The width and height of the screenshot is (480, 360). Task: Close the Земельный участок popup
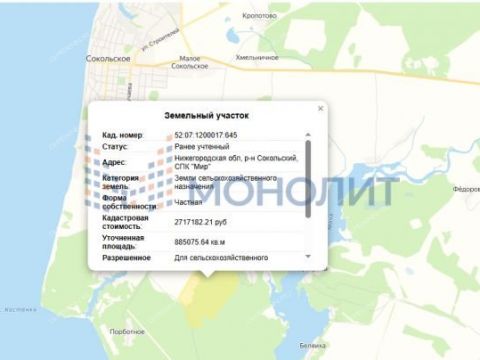[321, 109]
